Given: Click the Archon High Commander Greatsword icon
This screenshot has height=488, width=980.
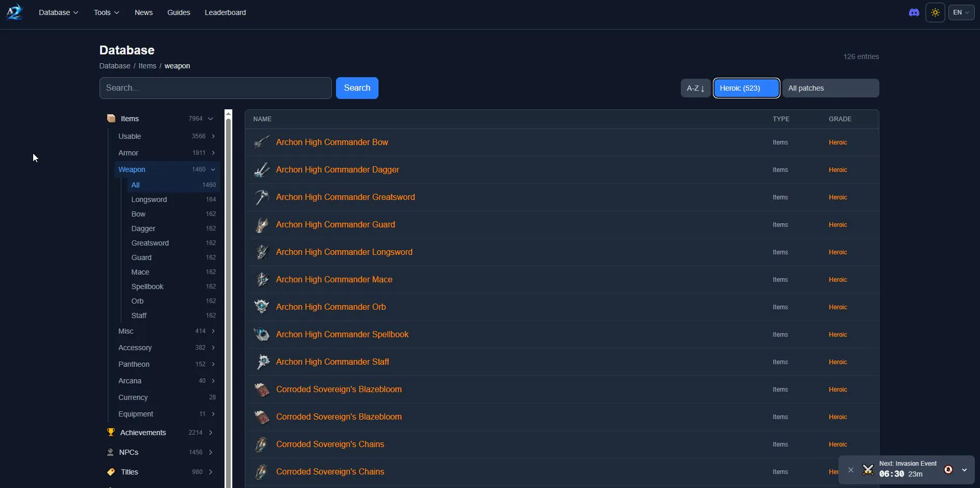Looking at the screenshot, I should [x=262, y=197].
